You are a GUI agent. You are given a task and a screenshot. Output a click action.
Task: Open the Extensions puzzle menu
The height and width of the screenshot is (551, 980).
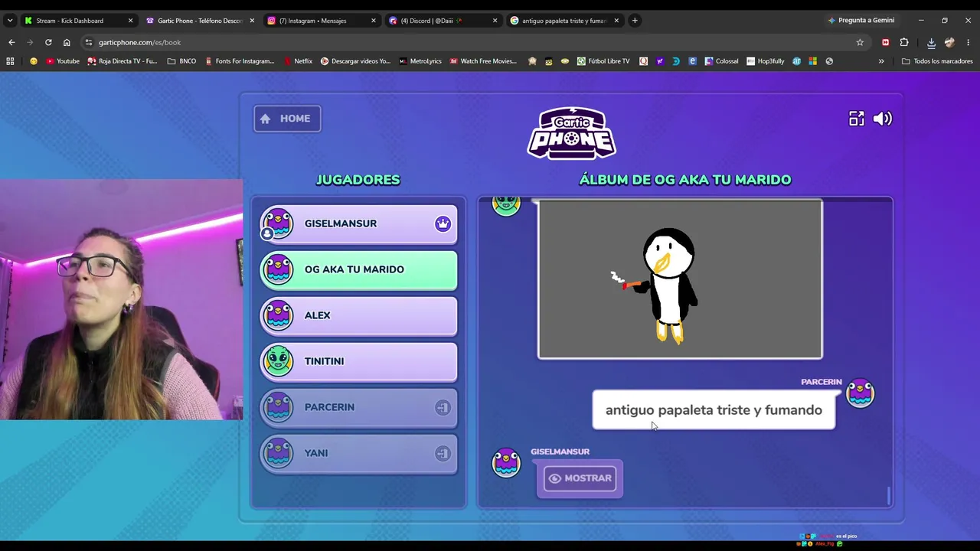904,42
